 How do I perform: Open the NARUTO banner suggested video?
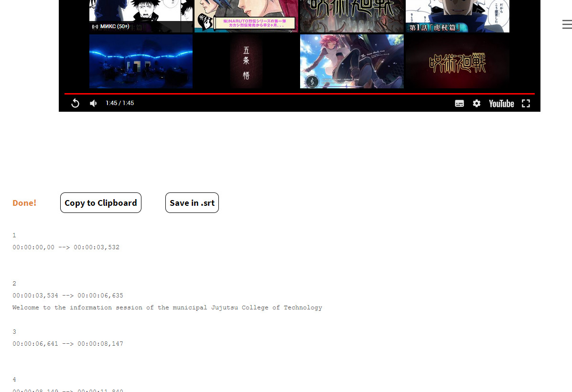point(246,16)
